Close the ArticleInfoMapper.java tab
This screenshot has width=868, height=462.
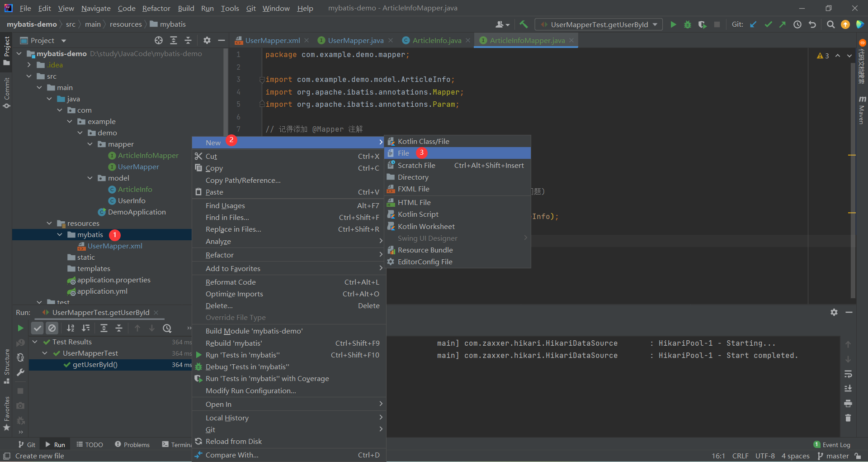coord(571,40)
